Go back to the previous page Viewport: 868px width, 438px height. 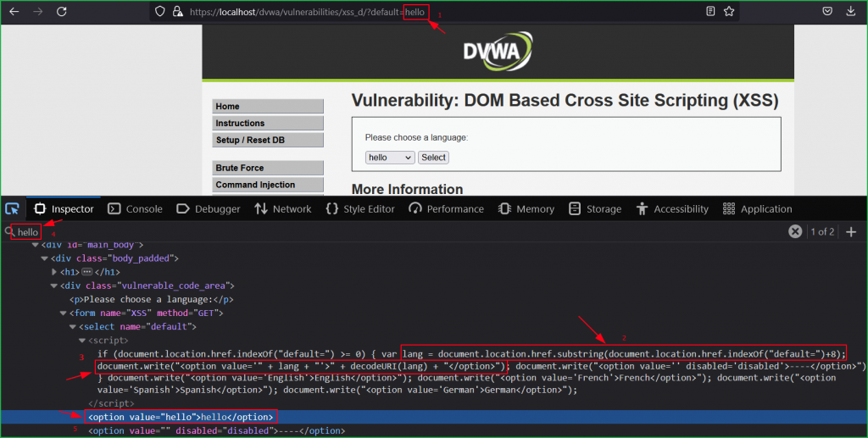tap(14, 12)
